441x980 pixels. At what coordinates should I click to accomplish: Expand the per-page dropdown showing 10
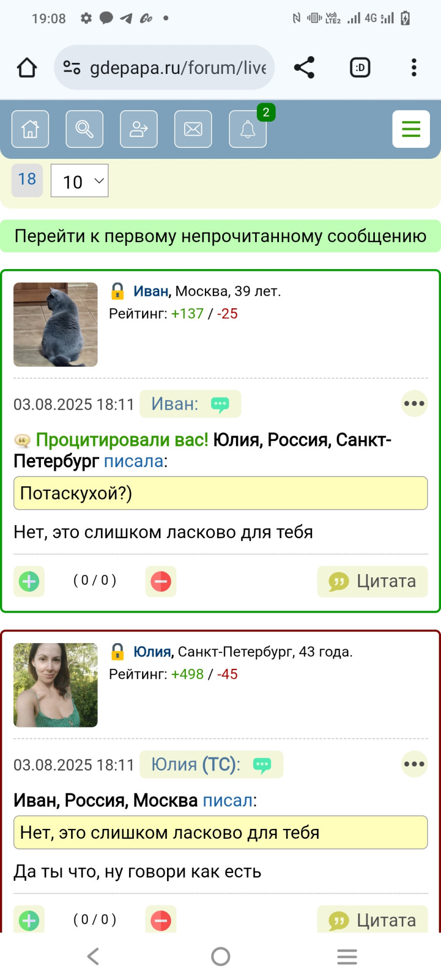click(79, 181)
